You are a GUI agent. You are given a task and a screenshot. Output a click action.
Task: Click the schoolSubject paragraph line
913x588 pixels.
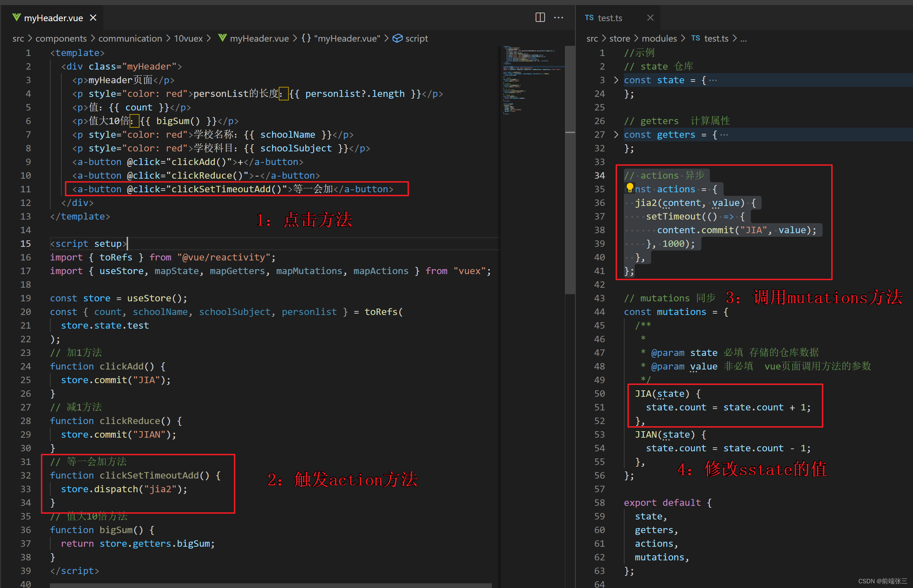click(x=221, y=149)
